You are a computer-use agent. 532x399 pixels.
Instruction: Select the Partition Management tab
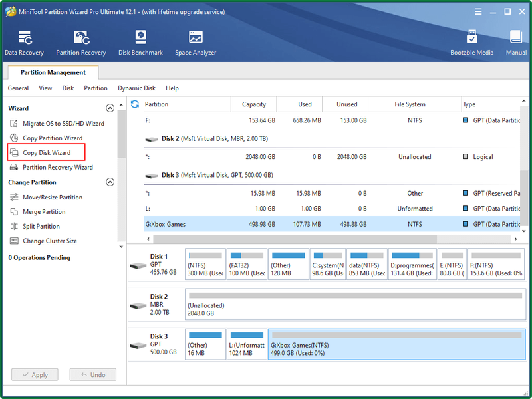53,72
